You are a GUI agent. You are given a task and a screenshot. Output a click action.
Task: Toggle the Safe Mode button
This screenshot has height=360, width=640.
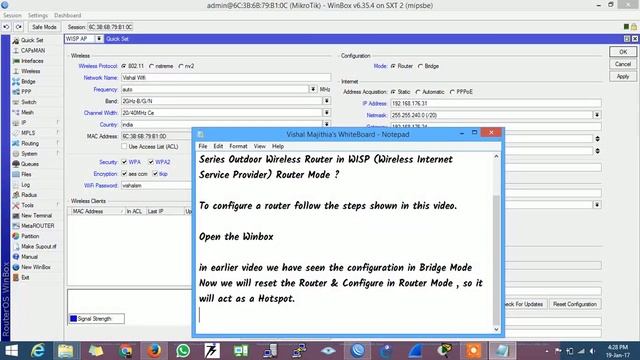(44, 27)
